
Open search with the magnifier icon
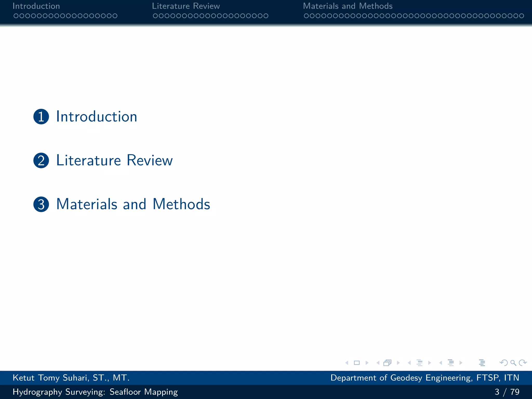513,363
